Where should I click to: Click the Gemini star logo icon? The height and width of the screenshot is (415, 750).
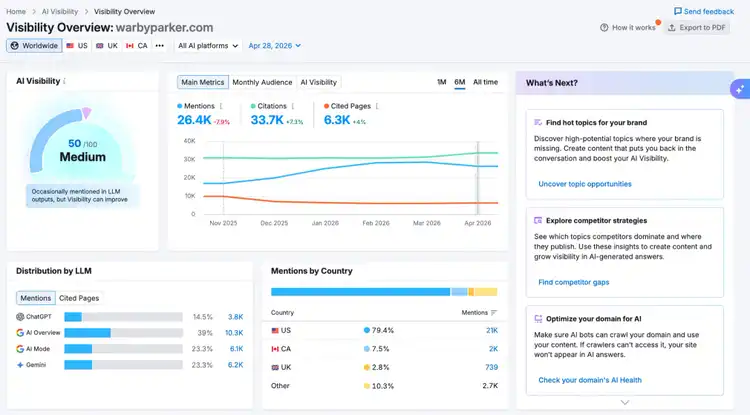[x=20, y=365]
